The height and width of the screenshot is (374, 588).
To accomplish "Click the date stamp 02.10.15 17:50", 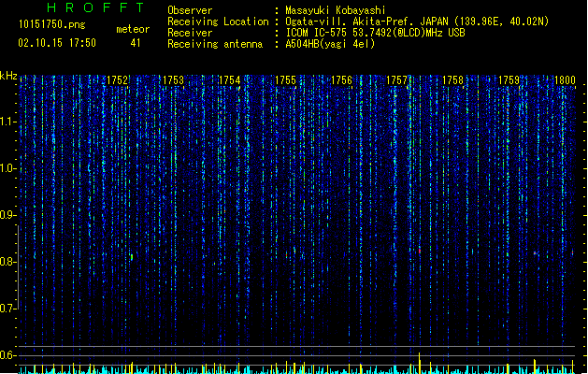I will click(x=57, y=43).
